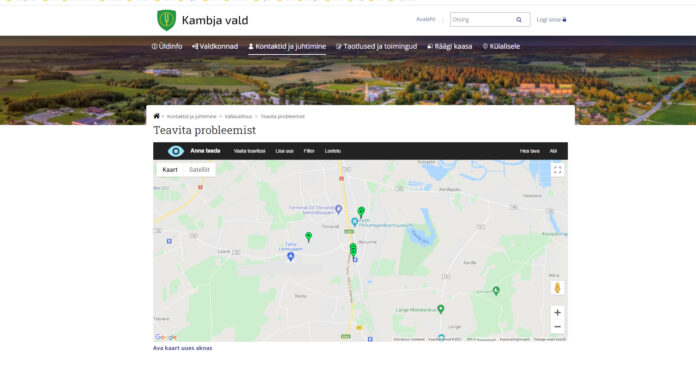Click the Logi sisse link
Screen dimensions: 696x366
coord(551,20)
